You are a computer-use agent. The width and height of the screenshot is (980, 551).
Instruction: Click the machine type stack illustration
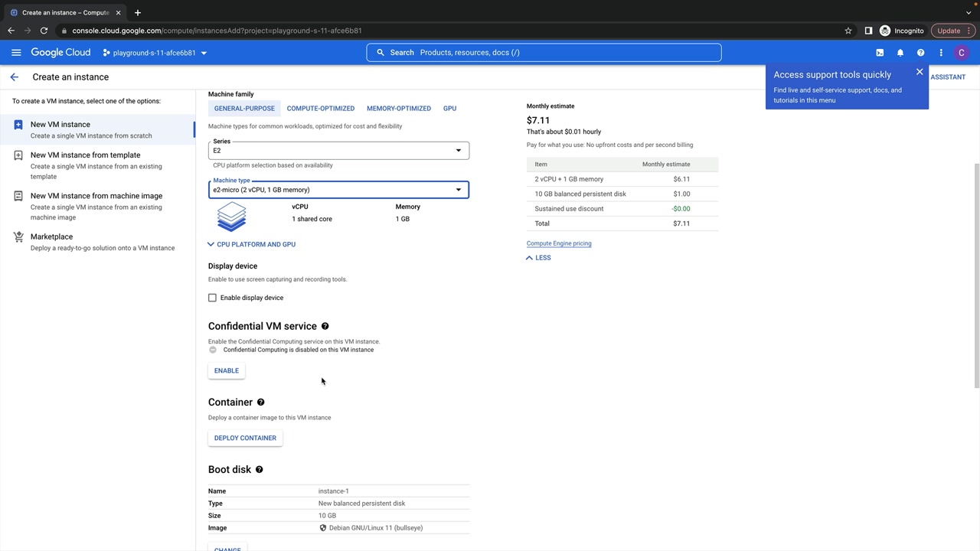(x=231, y=217)
